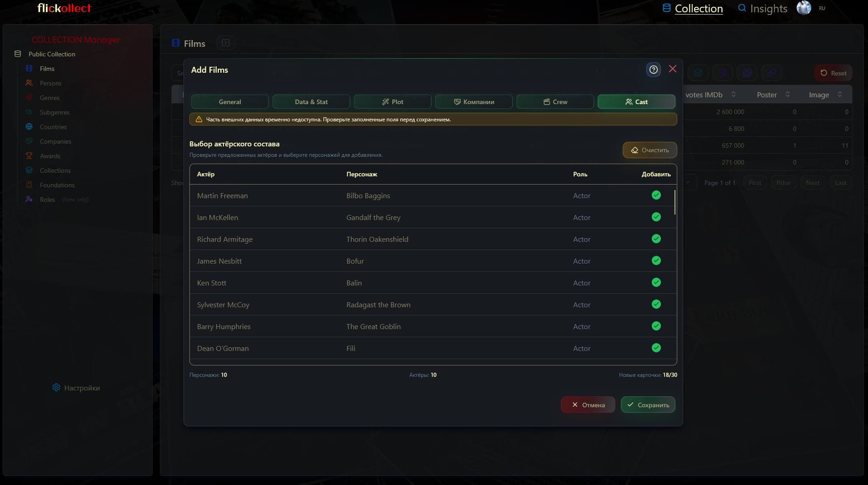Click the panel toggle icon next to Films heading
The width and height of the screenshot is (868, 485).
pos(226,43)
